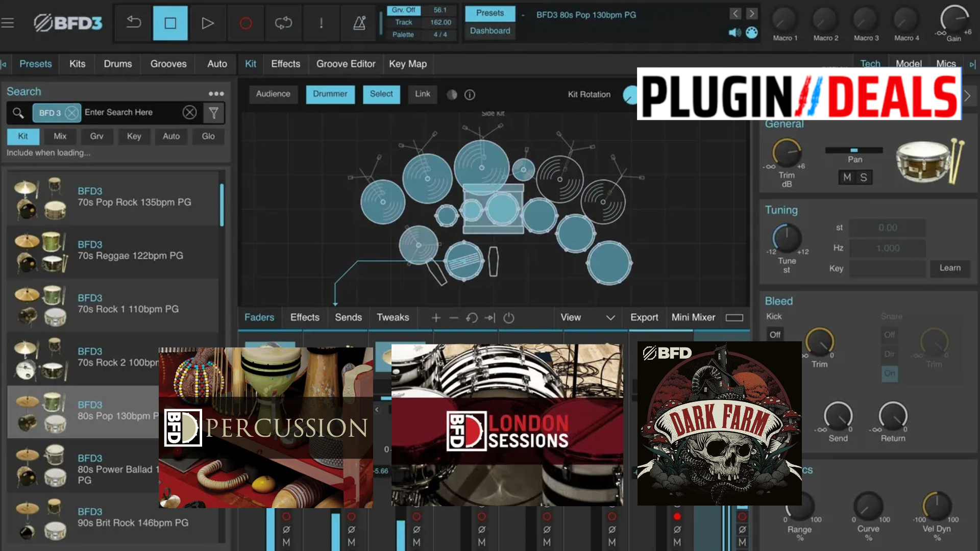The width and height of the screenshot is (980, 551).
Task: Open the Groove Editor tab
Action: [x=346, y=64]
